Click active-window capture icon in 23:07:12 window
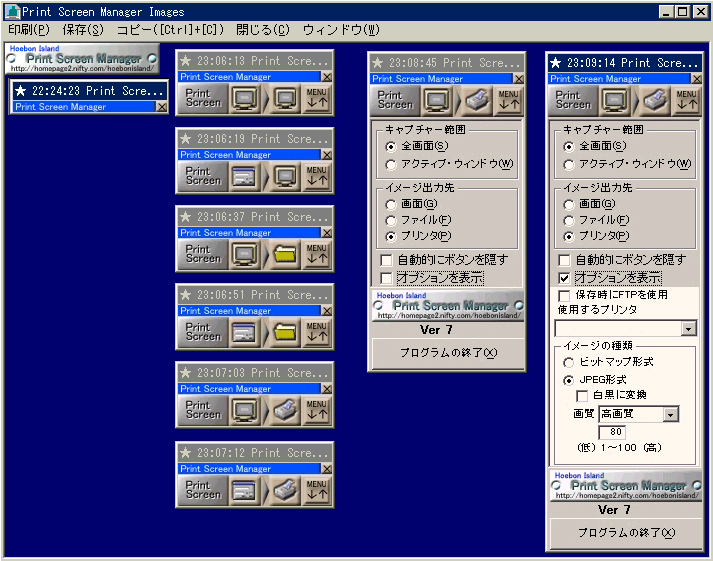This screenshot has height=561, width=713. click(x=245, y=491)
